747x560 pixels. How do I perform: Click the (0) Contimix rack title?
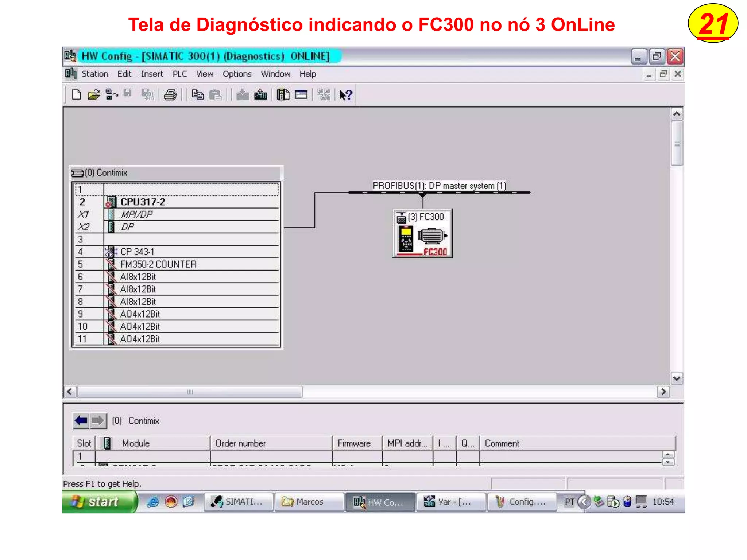click(106, 173)
